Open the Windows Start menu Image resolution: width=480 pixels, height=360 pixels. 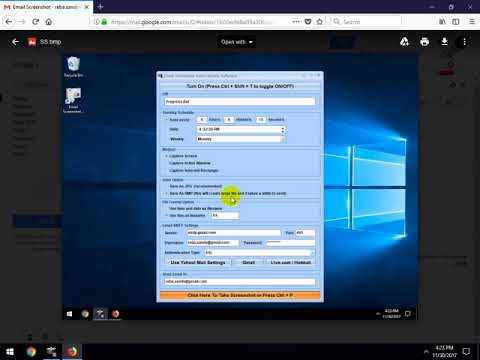(x=10, y=352)
